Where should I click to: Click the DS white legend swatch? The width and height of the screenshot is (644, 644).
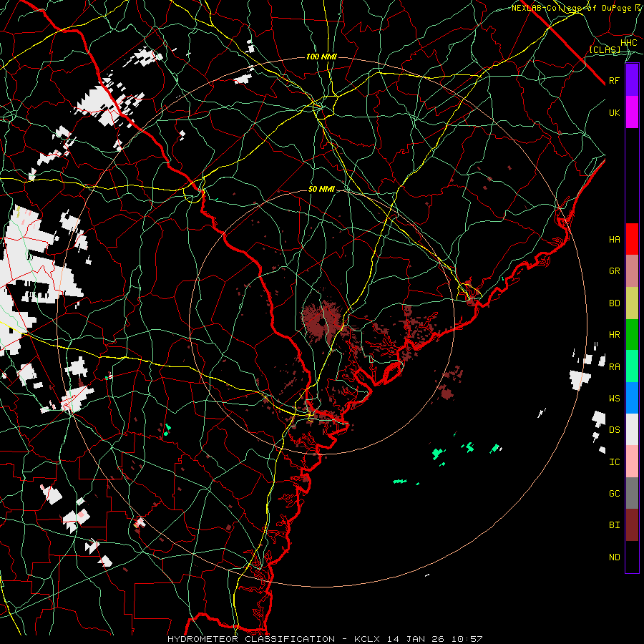[632, 429]
